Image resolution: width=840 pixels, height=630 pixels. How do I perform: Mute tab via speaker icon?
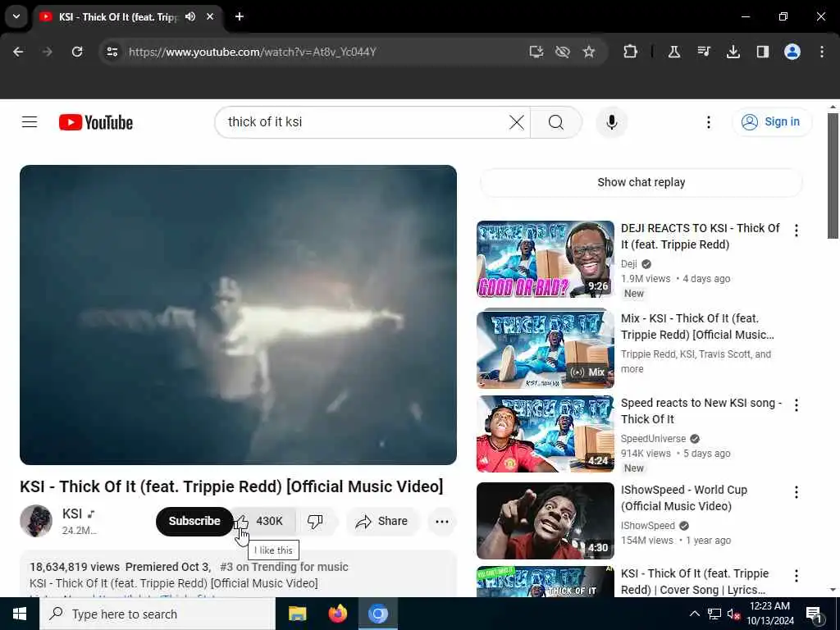point(190,16)
